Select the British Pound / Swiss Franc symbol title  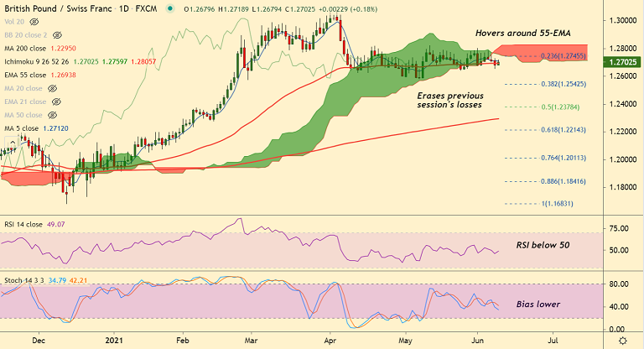(x=58, y=8)
